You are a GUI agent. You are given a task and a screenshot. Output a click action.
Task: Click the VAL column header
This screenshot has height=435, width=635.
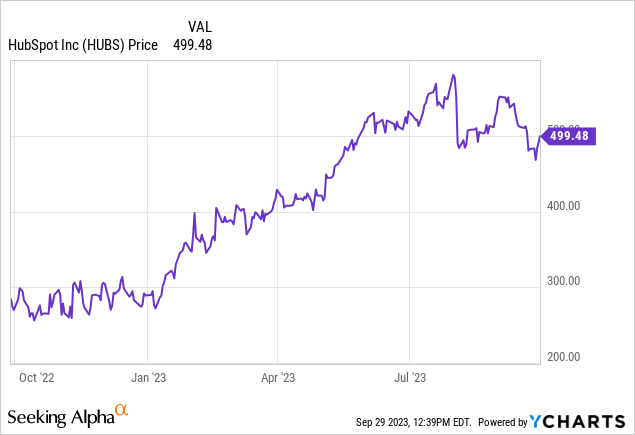pyautogui.click(x=200, y=25)
